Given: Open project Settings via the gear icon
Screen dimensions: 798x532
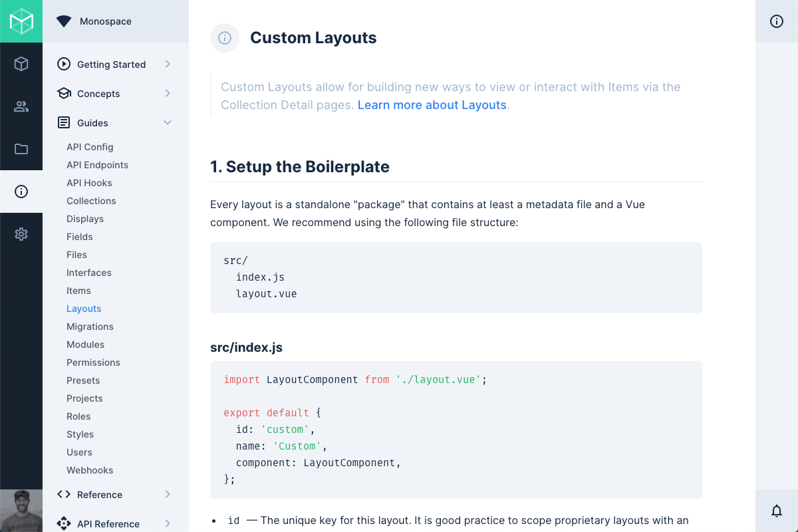Looking at the screenshot, I should 21,234.
